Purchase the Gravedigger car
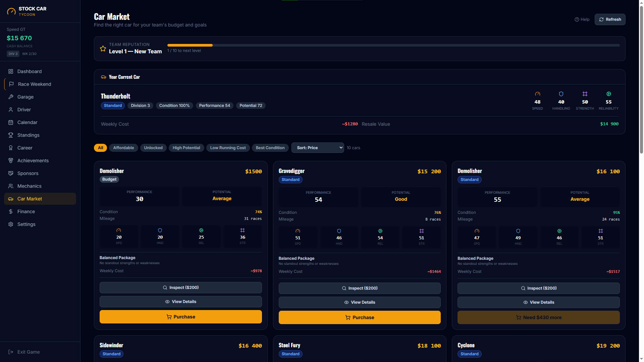This screenshot has height=362, width=644. [360, 317]
